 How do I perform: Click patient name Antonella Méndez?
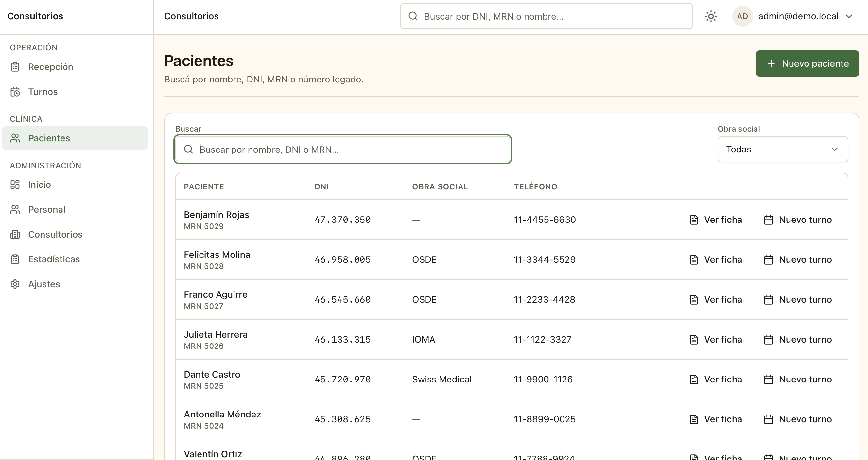(222, 414)
